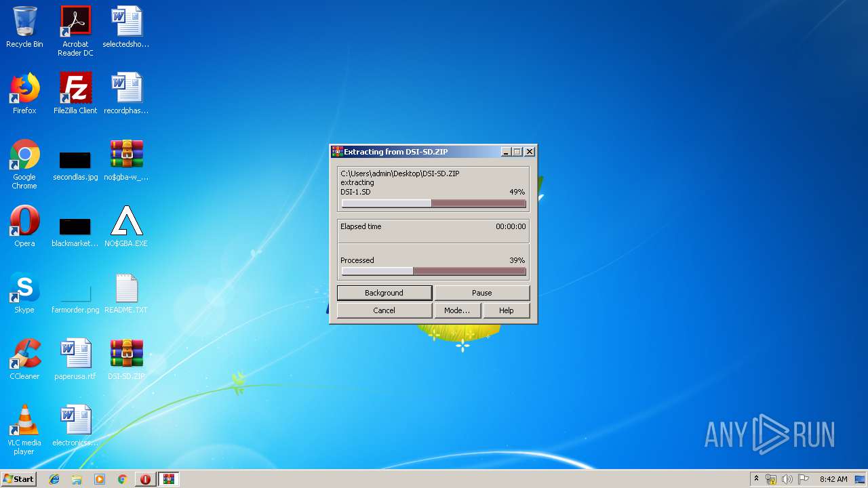Show hidden tray icons arrow

[x=756, y=479]
